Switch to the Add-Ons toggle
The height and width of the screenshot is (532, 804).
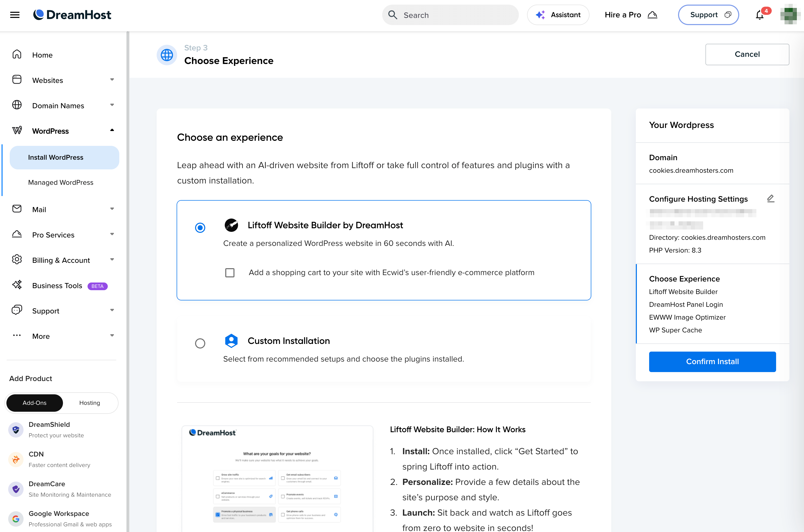35,403
